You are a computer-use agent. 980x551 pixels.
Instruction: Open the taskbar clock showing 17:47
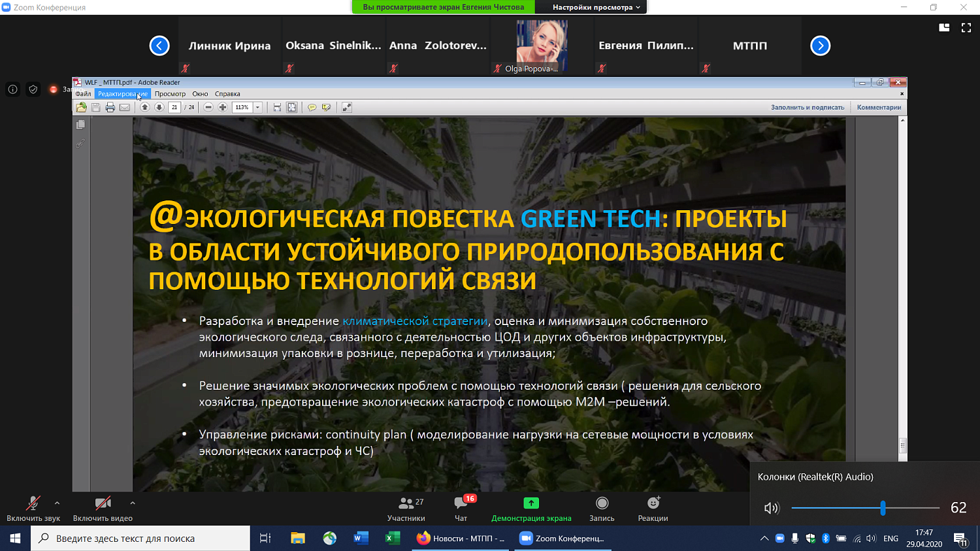pyautogui.click(x=924, y=539)
